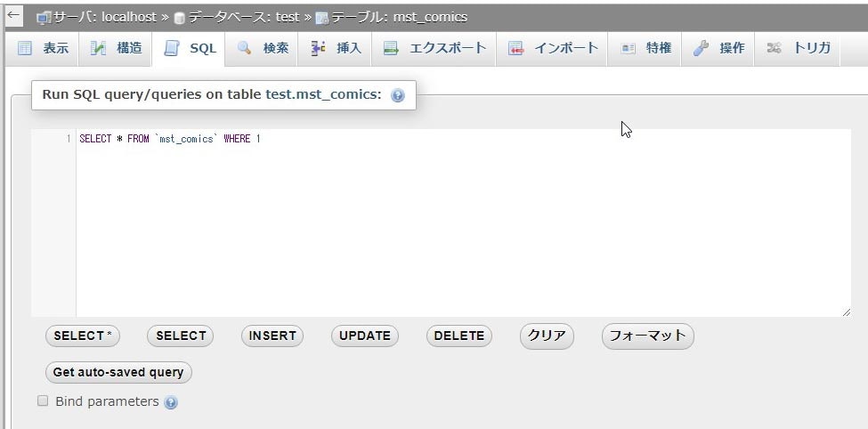This screenshot has height=429, width=868.
Task: Click the エクスポート tab's export icon
Action: tap(392, 49)
